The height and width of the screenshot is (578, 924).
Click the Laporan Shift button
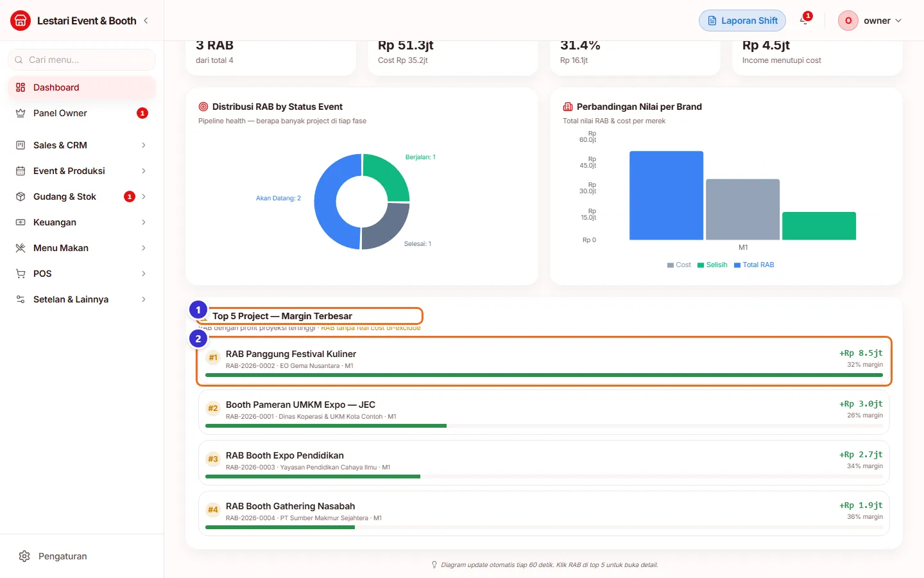pyautogui.click(x=742, y=21)
